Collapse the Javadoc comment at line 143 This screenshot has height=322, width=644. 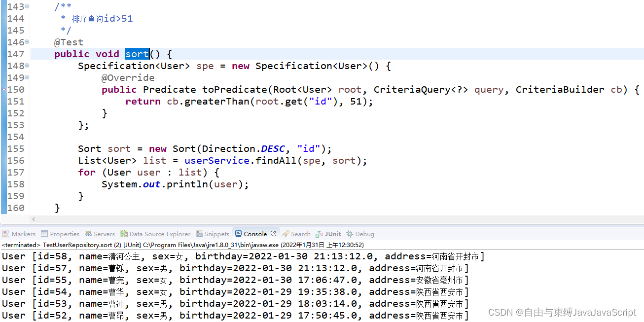(27, 6)
